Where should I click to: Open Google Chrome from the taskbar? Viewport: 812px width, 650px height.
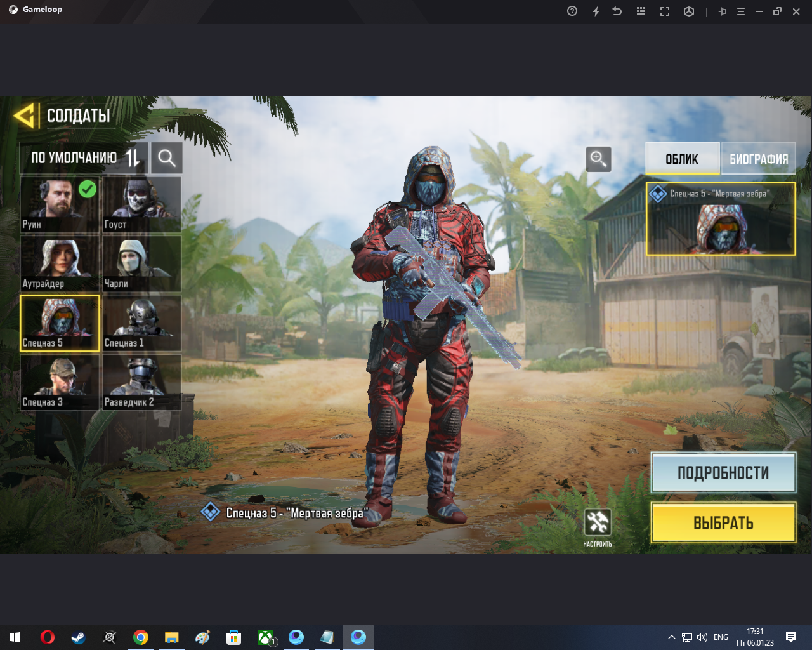point(140,637)
